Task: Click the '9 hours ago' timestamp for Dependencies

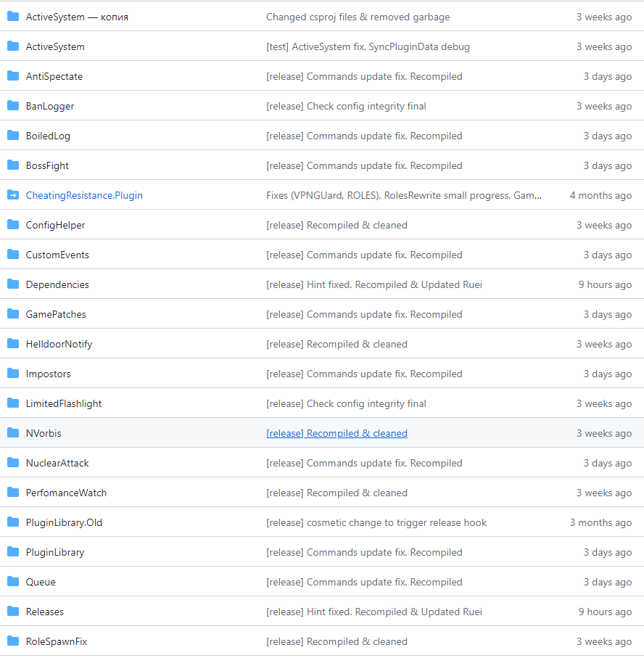Action: click(605, 284)
